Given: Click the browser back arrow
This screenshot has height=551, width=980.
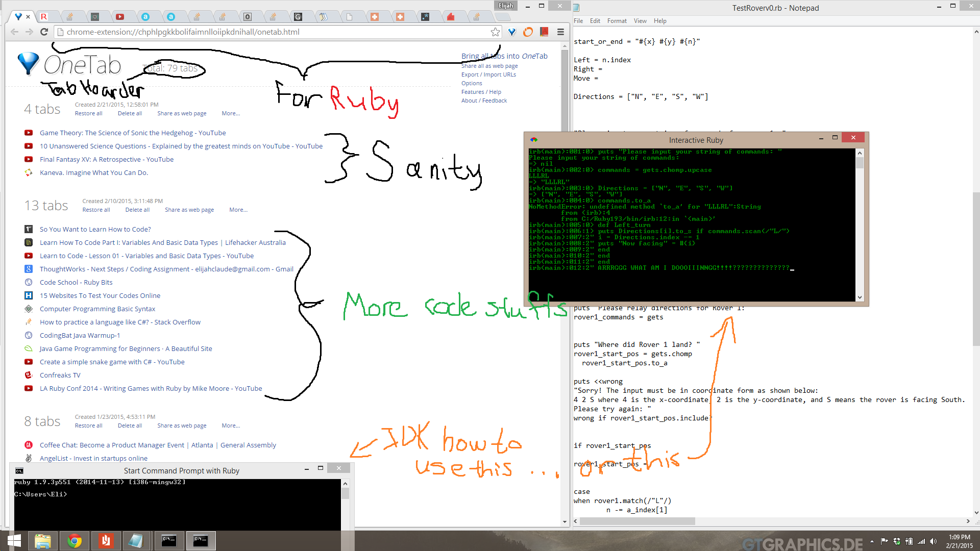Looking at the screenshot, I should (15, 32).
